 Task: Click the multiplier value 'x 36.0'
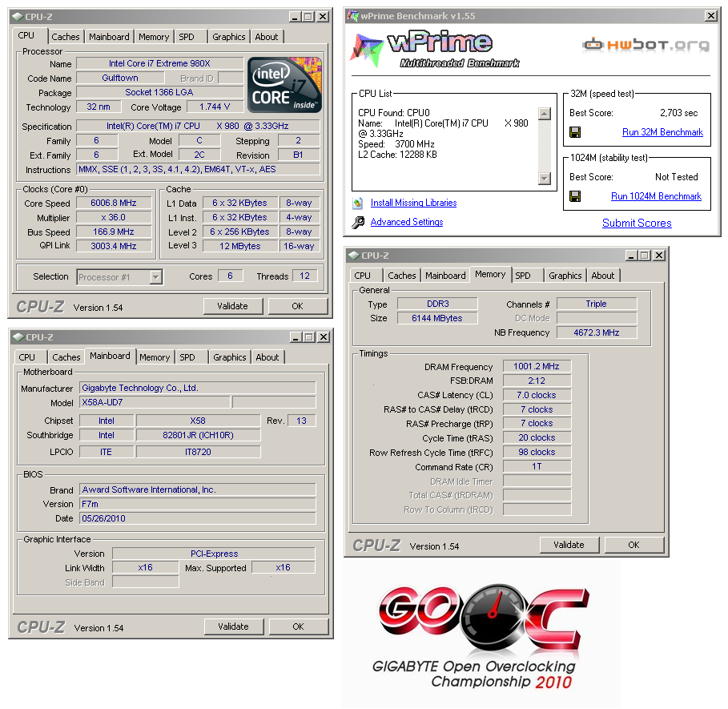(x=114, y=217)
